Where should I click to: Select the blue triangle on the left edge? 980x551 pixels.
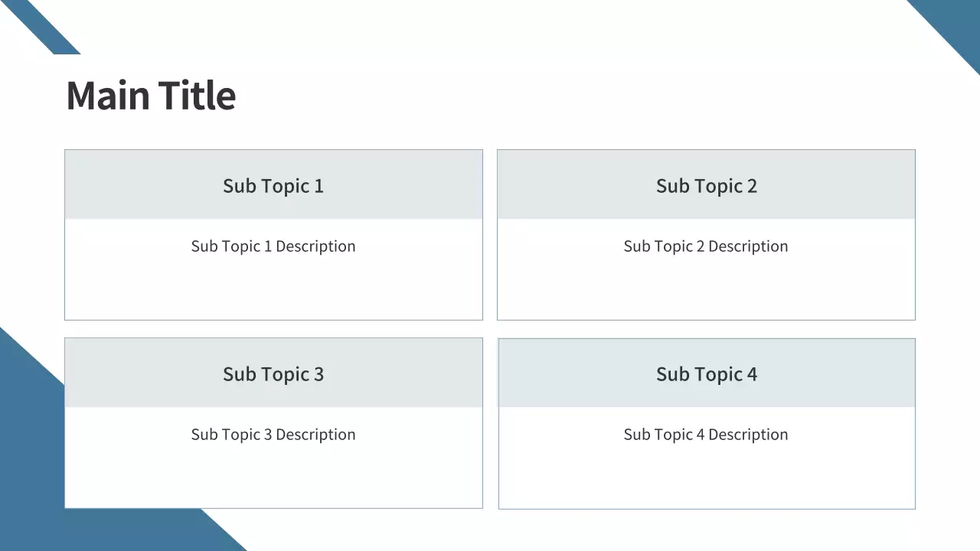[x=27, y=429]
